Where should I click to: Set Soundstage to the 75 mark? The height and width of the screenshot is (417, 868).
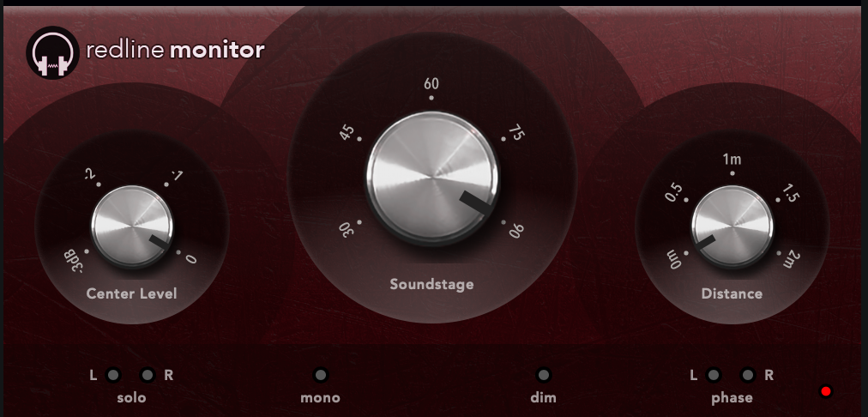(x=515, y=133)
